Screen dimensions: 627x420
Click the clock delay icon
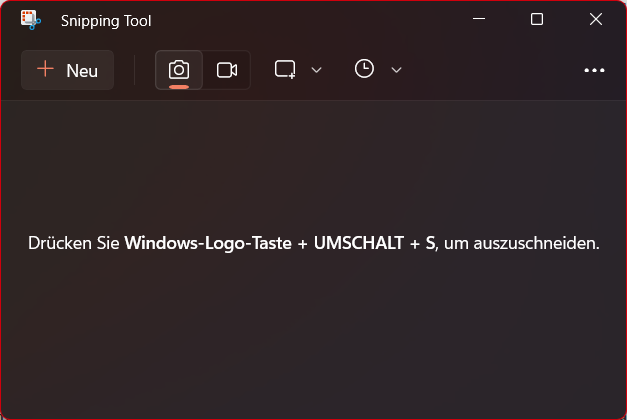click(x=365, y=69)
